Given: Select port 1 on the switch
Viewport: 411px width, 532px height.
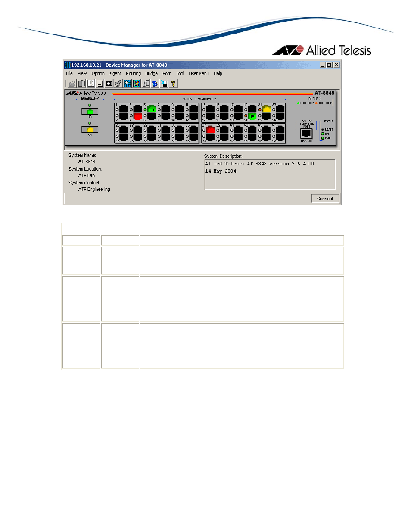Looking at the screenshot, I should (124, 108).
